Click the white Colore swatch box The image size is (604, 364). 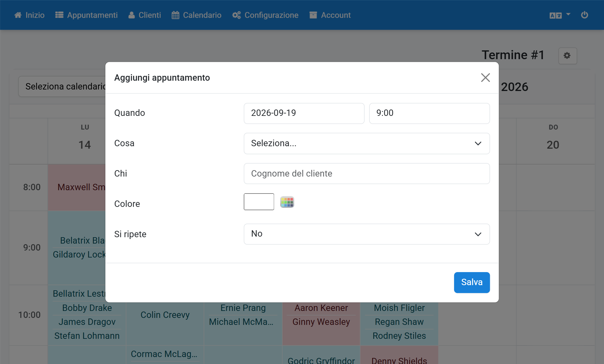click(259, 202)
